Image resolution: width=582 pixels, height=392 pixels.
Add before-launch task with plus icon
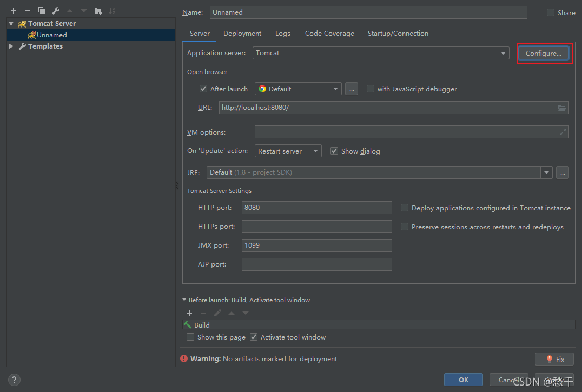coord(189,313)
